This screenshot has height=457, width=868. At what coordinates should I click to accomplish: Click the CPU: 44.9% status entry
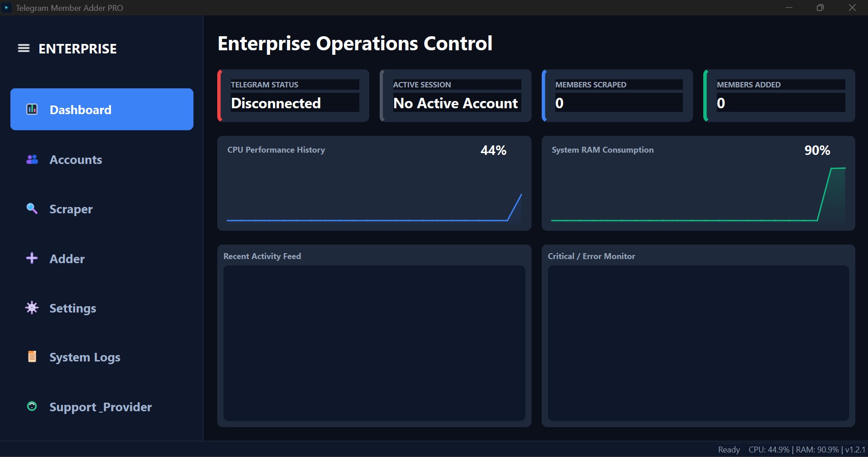click(x=769, y=450)
